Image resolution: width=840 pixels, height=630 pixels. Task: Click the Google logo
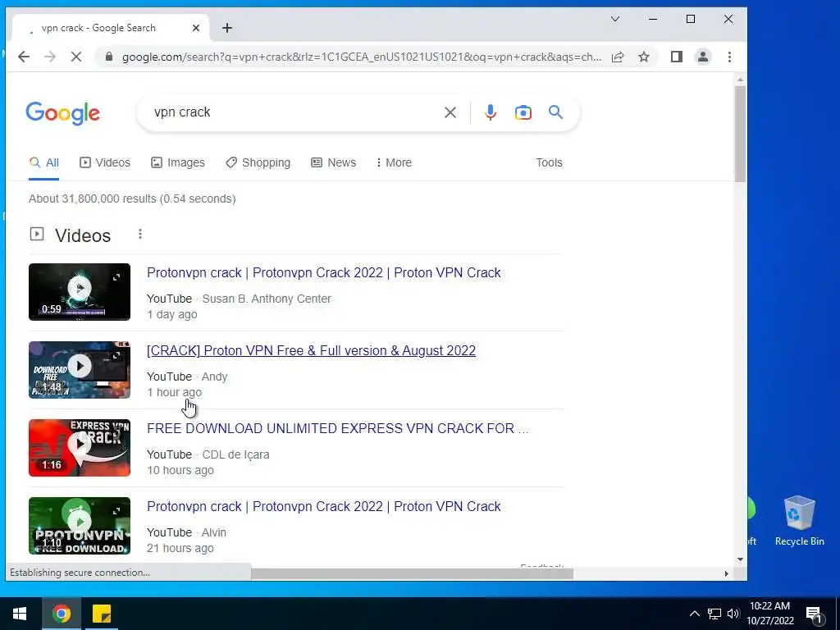point(62,113)
